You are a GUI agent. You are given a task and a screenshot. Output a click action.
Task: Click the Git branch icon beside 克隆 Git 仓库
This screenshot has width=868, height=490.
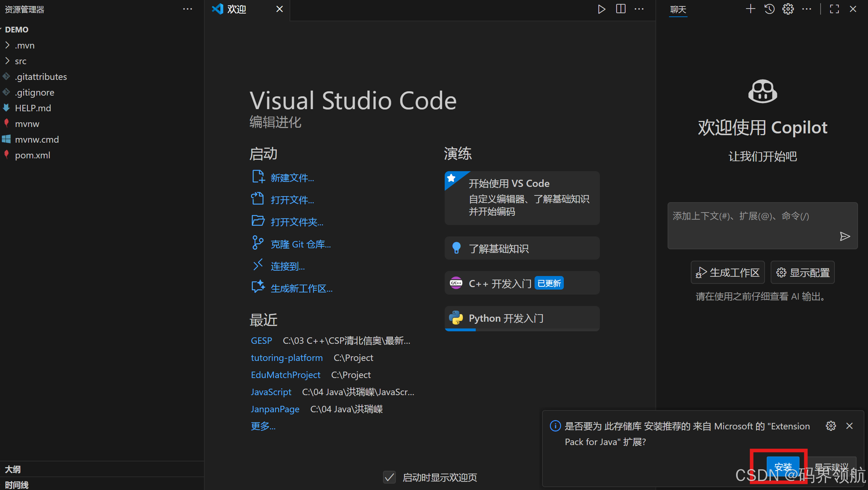point(257,243)
